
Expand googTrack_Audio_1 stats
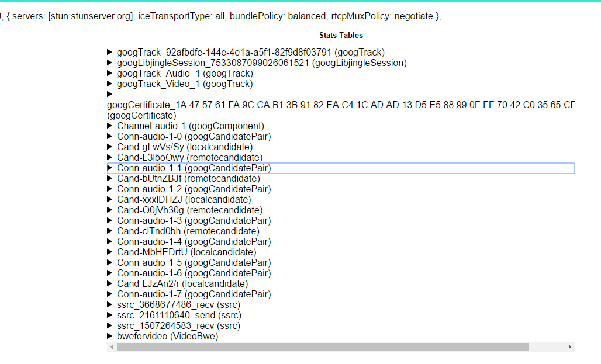[109, 73]
